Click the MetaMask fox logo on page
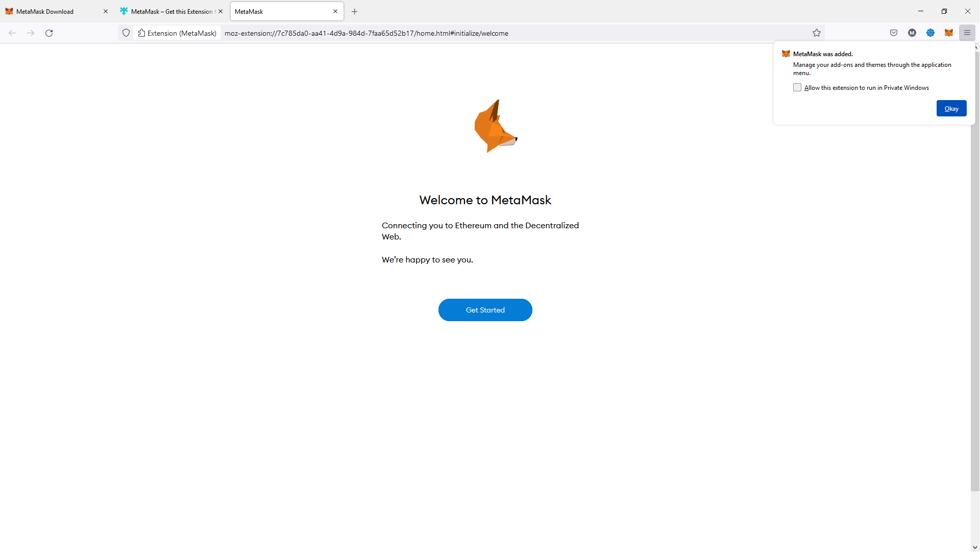Screen dimensions: 980x553 tap(496, 126)
